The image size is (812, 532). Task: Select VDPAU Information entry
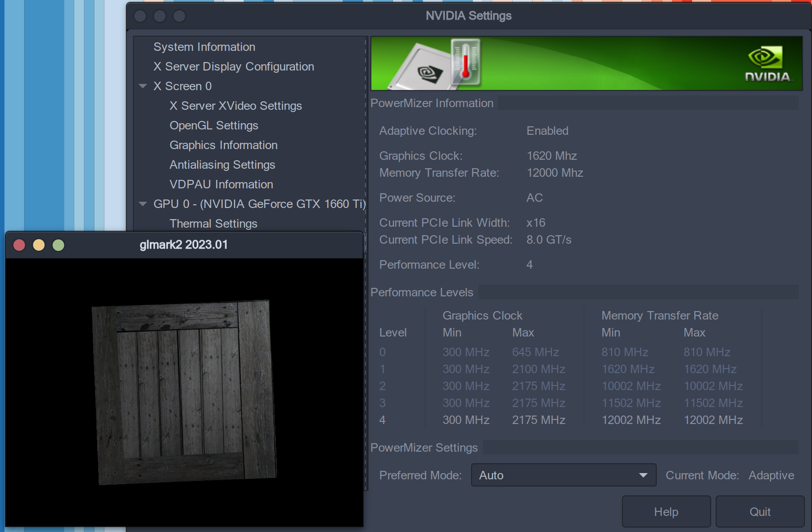tap(221, 184)
